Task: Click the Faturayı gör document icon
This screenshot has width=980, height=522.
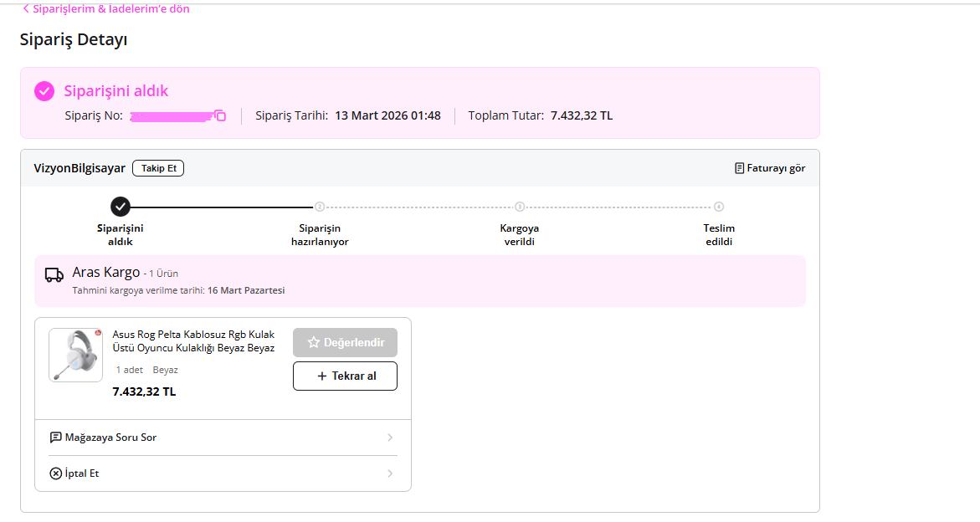Action: 739,168
